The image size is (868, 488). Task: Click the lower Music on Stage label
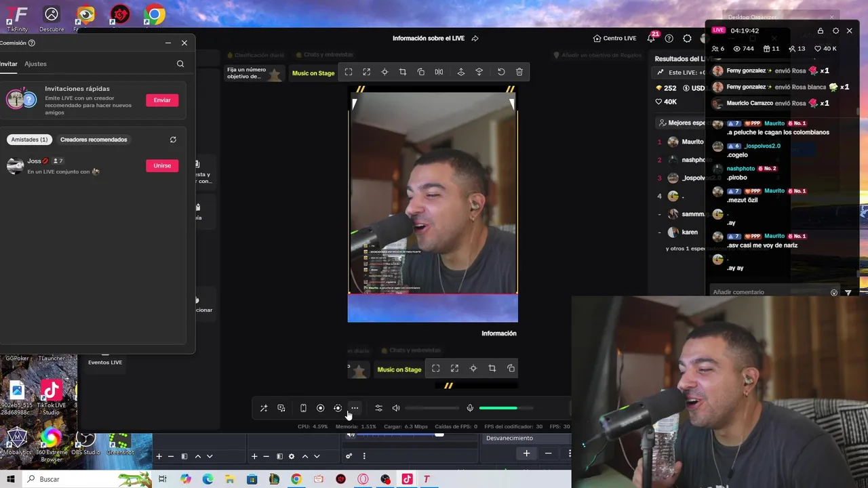[x=399, y=369]
